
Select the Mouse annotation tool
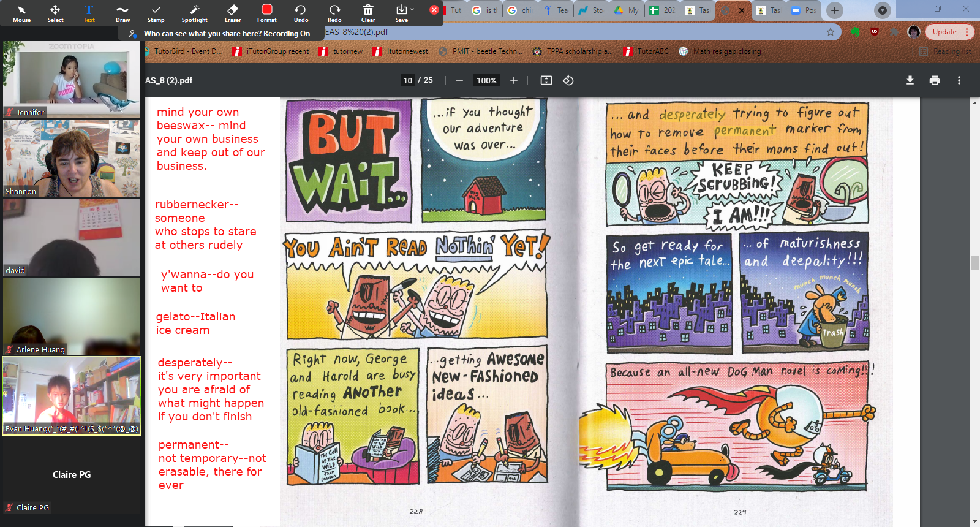tap(21, 13)
